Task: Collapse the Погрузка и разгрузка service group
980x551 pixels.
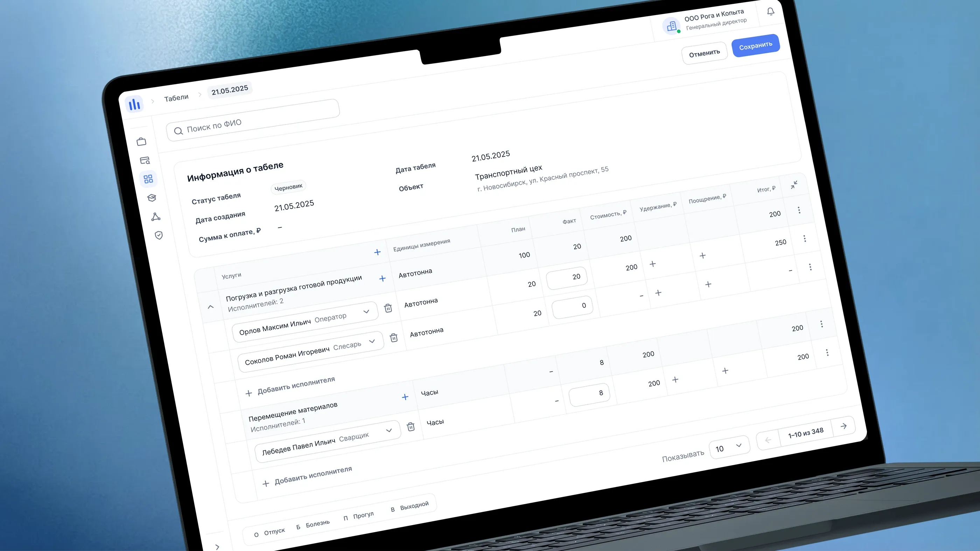Action: point(211,306)
